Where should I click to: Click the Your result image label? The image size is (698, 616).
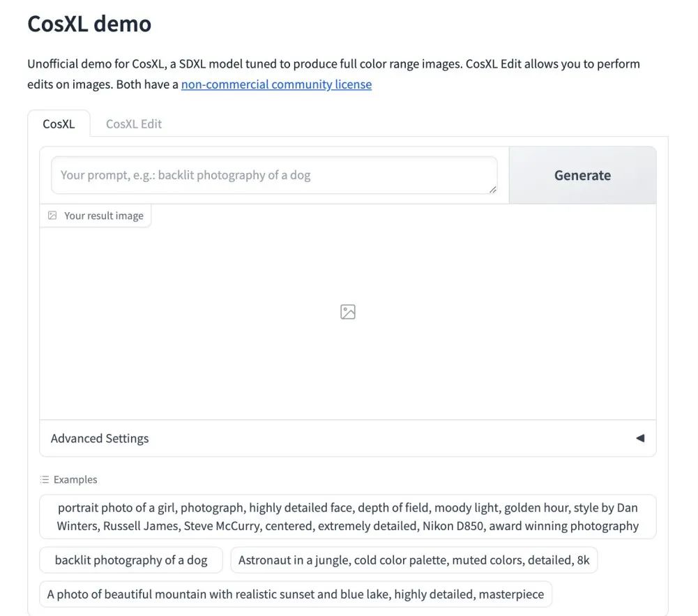[x=104, y=216]
